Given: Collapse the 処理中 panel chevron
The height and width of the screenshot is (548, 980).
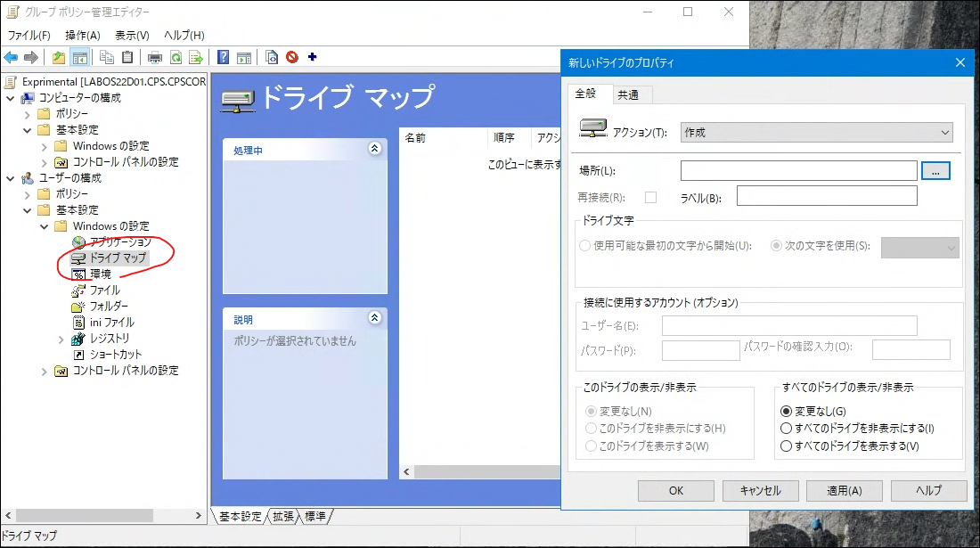Looking at the screenshot, I should (x=374, y=149).
